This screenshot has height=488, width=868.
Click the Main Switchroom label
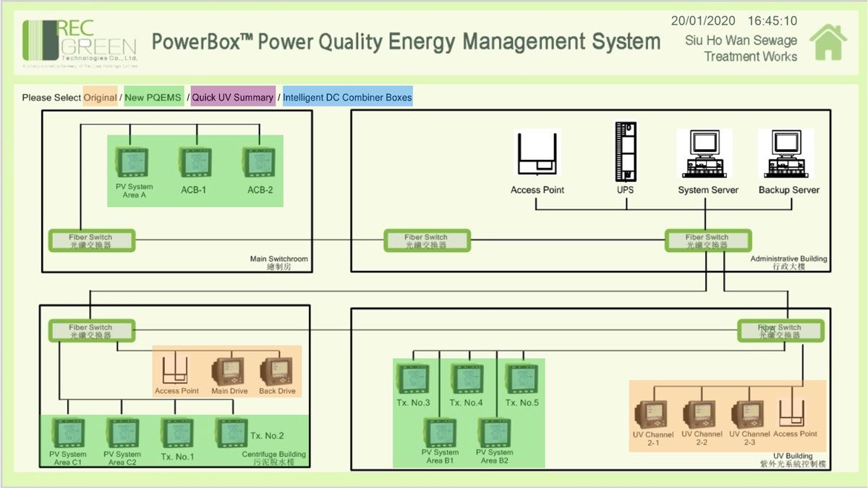(x=279, y=259)
